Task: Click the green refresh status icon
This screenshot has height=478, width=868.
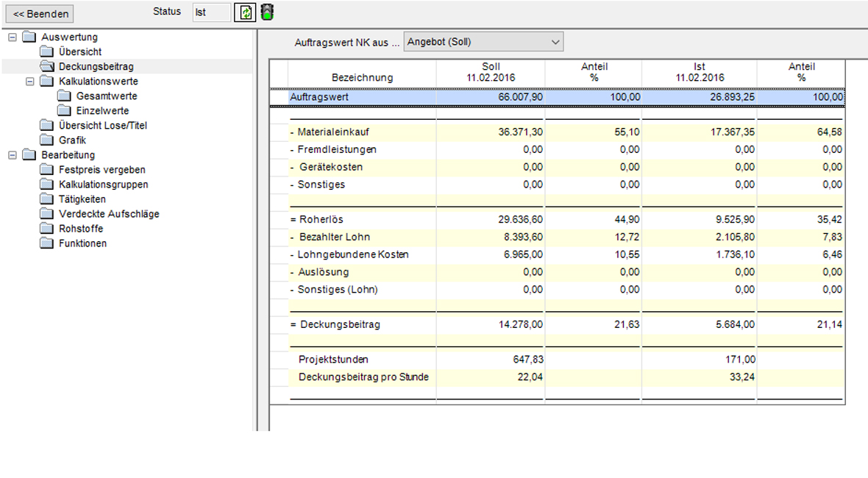Action: (x=245, y=13)
